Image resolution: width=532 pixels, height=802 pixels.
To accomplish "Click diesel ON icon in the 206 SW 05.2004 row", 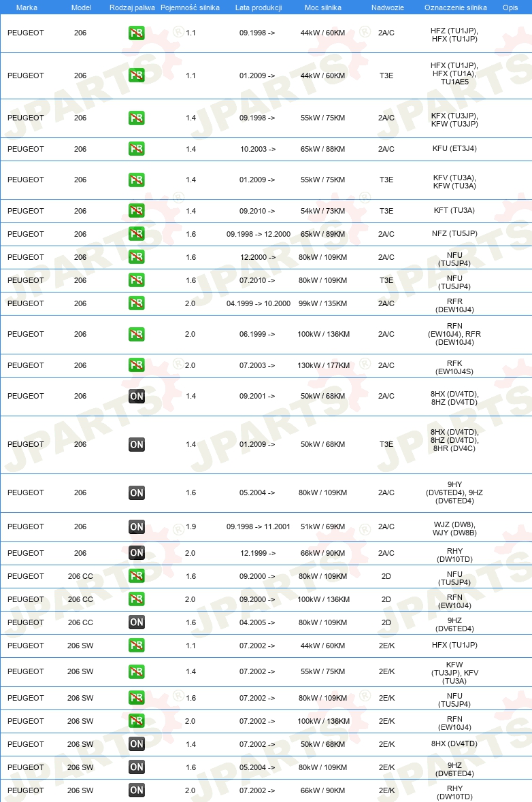I will pos(136,767).
